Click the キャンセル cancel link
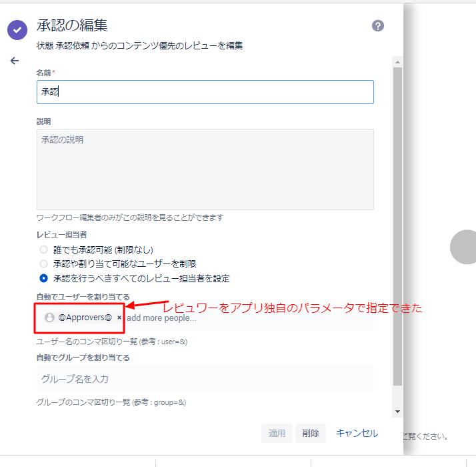The width and height of the screenshot is (476, 467). click(x=357, y=433)
